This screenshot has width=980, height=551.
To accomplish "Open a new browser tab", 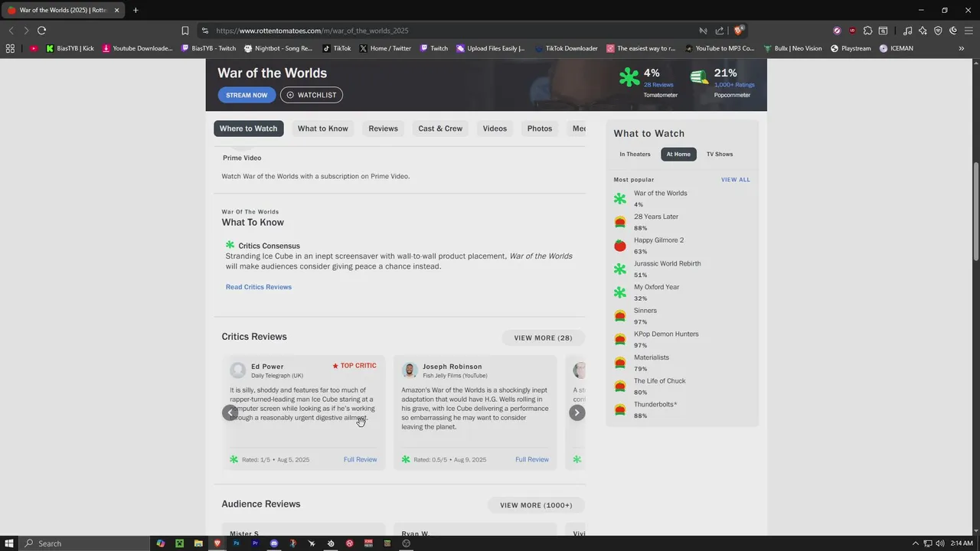I will click(x=136, y=10).
